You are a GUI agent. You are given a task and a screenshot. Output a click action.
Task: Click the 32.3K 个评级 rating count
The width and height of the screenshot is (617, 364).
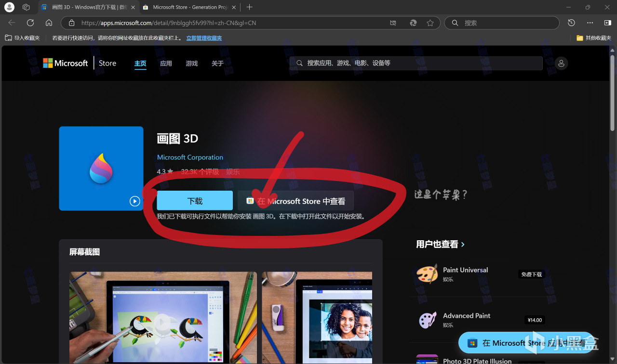(x=200, y=171)
